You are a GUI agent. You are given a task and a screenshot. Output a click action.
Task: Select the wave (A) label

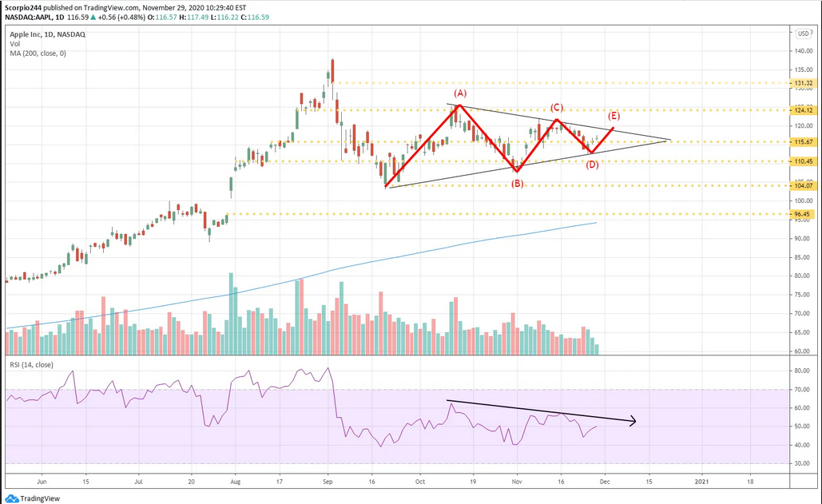460,93
